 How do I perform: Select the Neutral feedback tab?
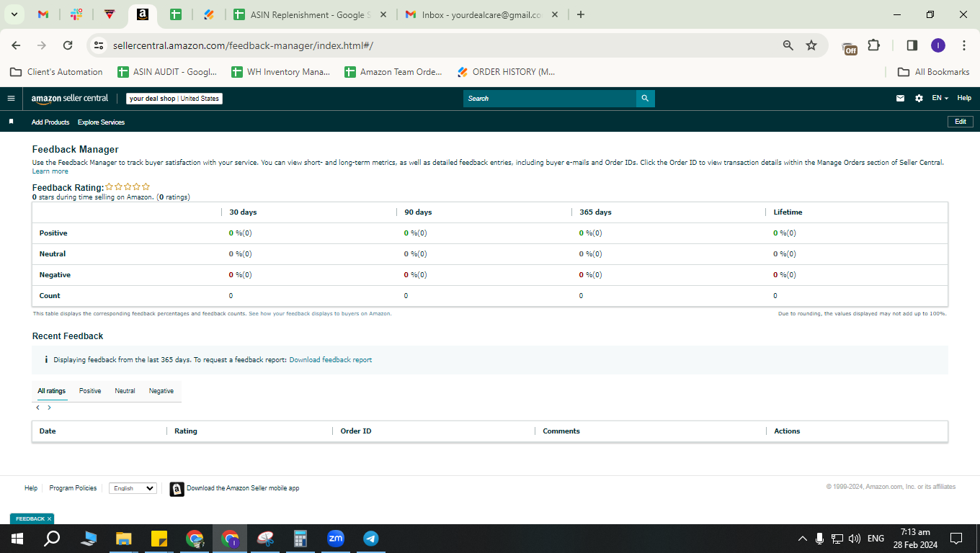point(125,391)
